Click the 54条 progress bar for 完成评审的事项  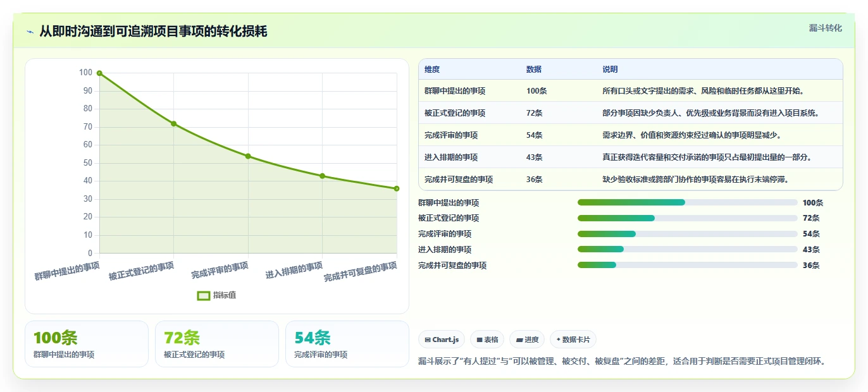pos(687,234)
